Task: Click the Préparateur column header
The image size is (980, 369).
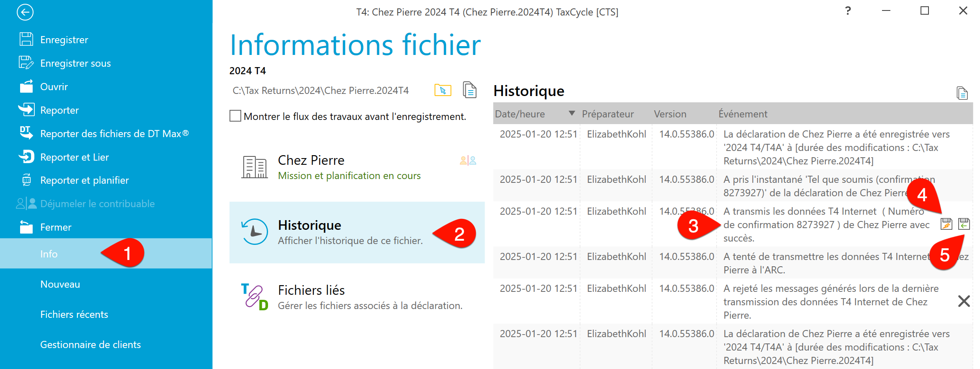Action: [x=608, y=114]
